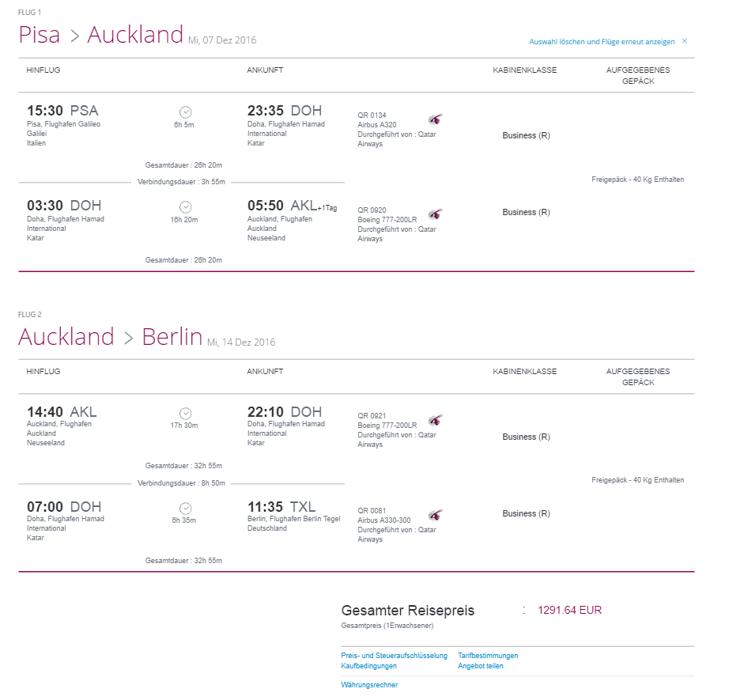Open Auswahl löschen und Flüge erneut anzeigen
The image size is (744, 700).
[602, 42]
